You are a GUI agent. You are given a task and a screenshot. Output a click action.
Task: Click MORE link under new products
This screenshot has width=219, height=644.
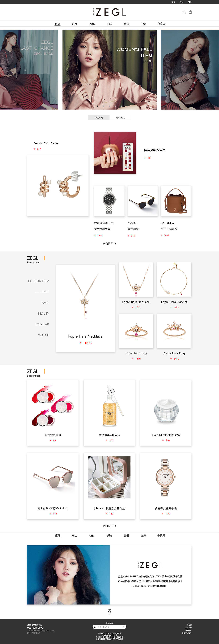[109, 244]
